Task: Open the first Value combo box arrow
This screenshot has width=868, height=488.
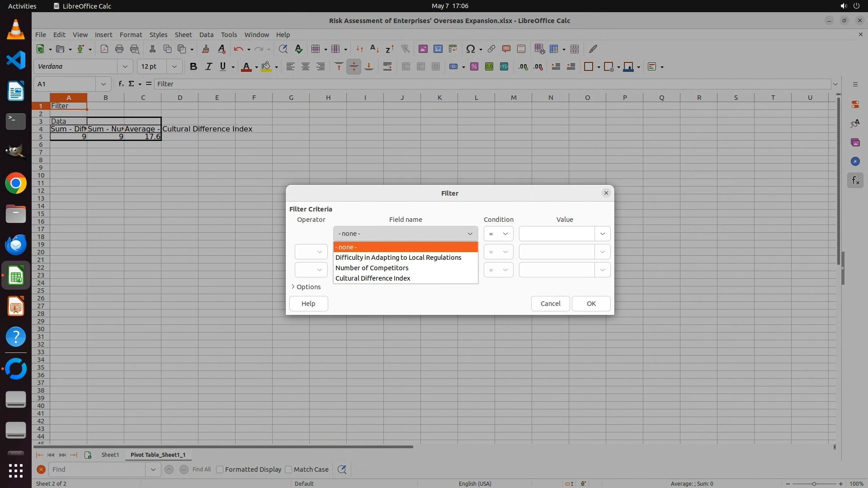Action: pyautogui.click(x=602, y=234)
